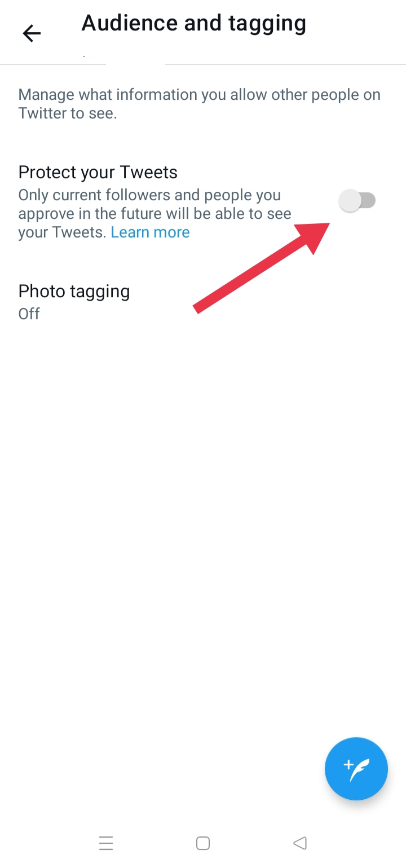Enable the Protect your Tweets switch
The width and height of the screenshot is (406, 868).
click(358, 201)
